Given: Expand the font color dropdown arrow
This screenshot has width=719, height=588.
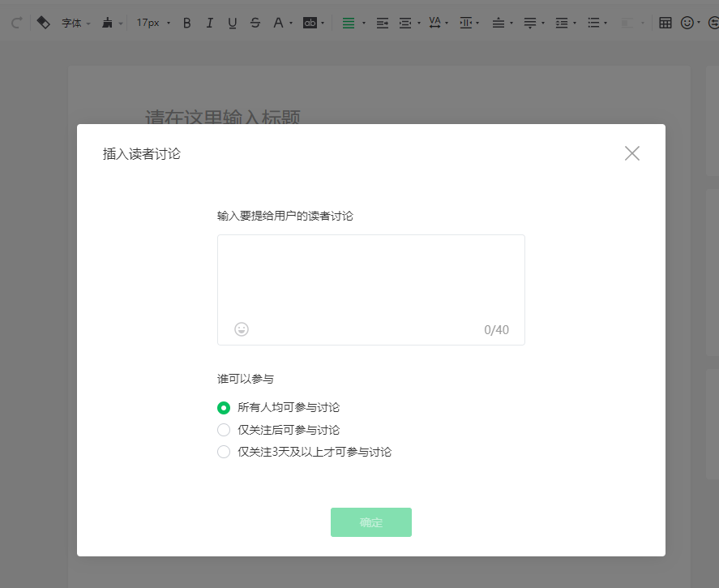Looking at the screenshot, I should click(291, 23).
